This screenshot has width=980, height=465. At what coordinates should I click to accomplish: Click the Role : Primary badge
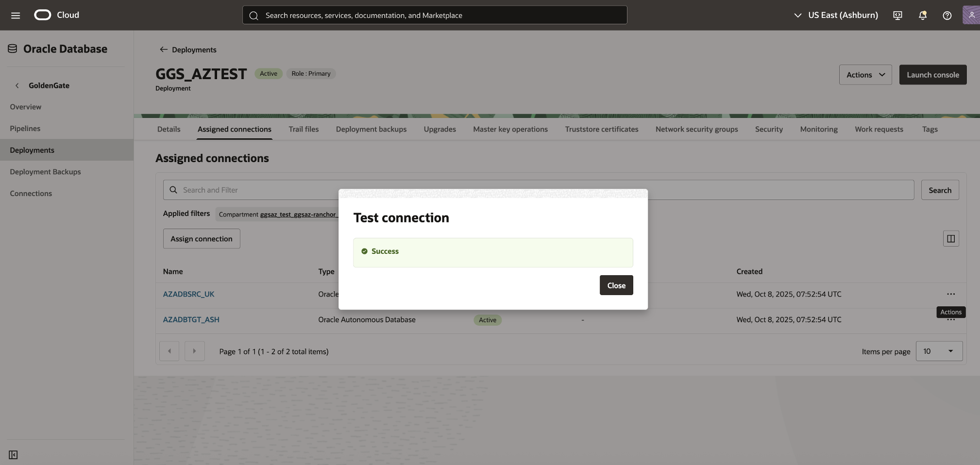pyautogui.click(x=311, y=74)
